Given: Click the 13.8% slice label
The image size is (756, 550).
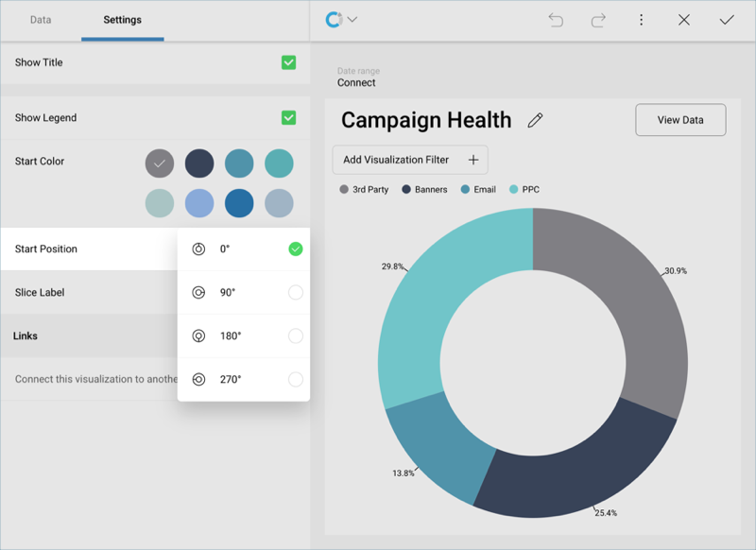Looking at the screenshot, I should click(x=404, y=473).
